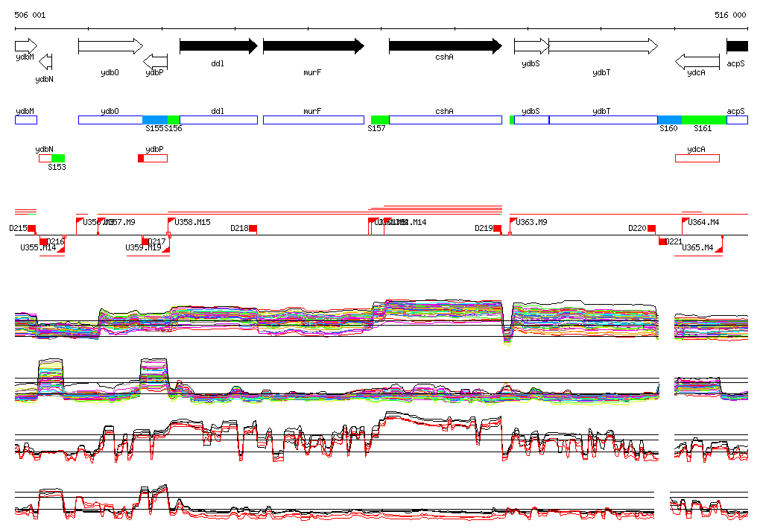Select the red-outlined ydcA box
This screenshot has height=532, width=763.
[697, 158]
